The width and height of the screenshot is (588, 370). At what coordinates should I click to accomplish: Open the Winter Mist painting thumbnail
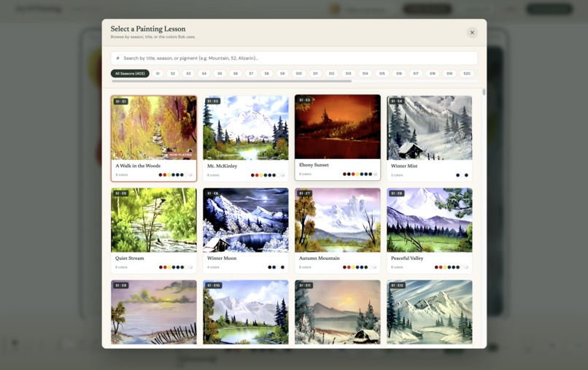430,128
